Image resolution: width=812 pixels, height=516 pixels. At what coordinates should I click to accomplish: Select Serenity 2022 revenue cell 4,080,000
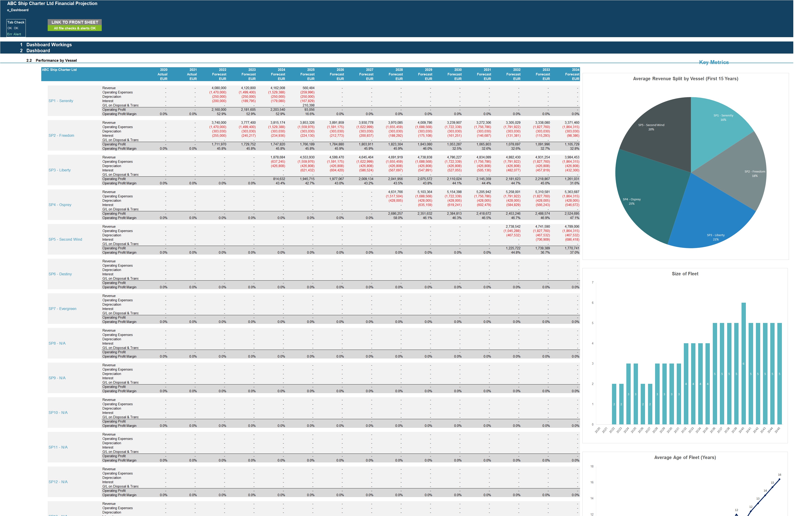pos(219,88)
